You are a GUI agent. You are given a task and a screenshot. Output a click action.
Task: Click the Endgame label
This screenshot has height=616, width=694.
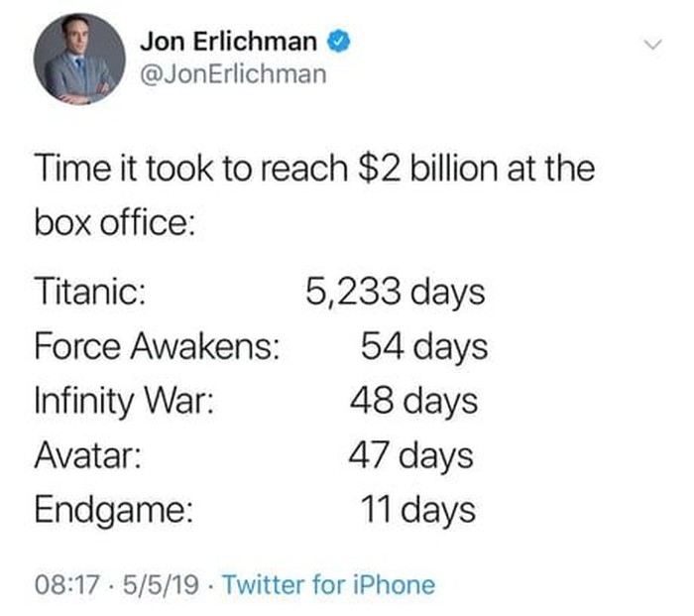point(114,511)
